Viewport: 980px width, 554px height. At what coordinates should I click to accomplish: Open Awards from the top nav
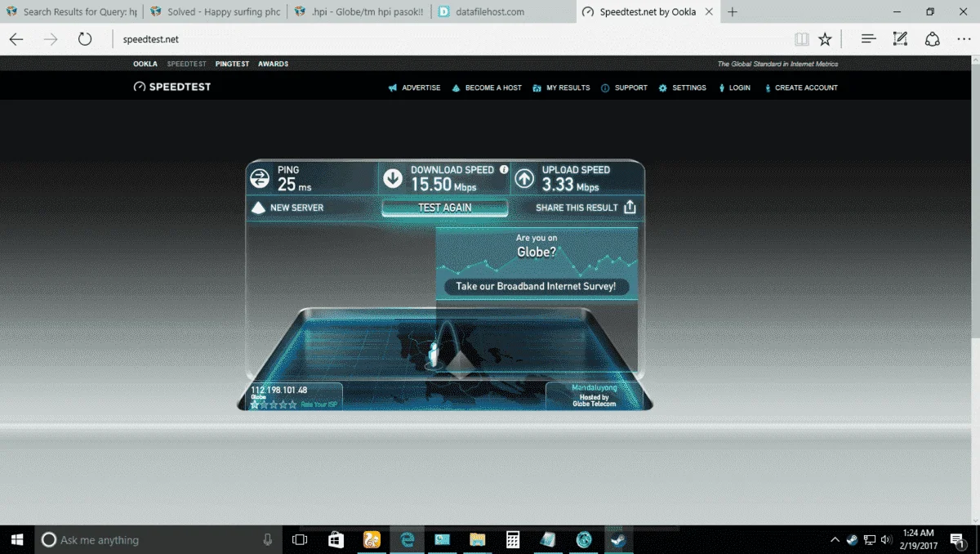point(273,64)
